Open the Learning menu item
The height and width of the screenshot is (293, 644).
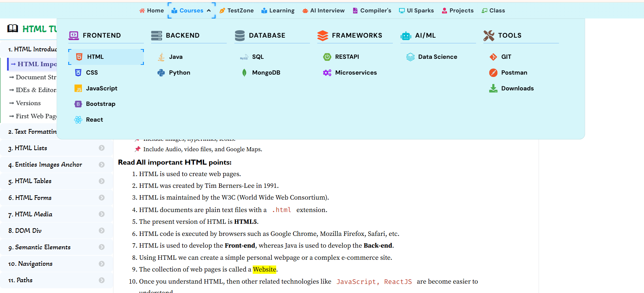tap(278, 10)
